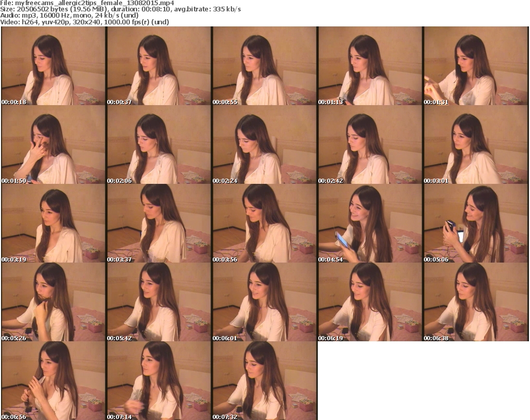Select the thumbnail stamped 00:00:18
The height and width of the screenshot is (420, 530).
[53, 66]
